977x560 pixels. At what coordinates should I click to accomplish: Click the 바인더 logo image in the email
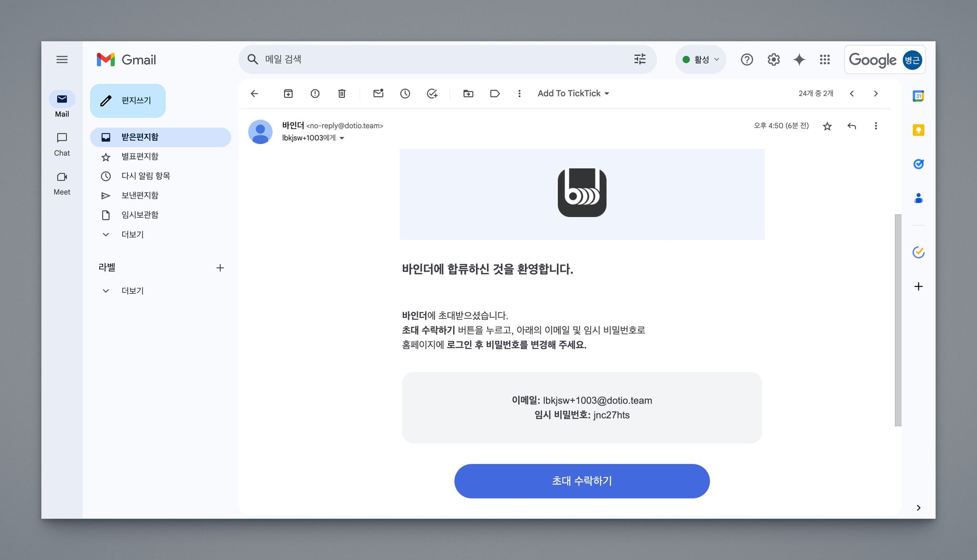point(582,193)
